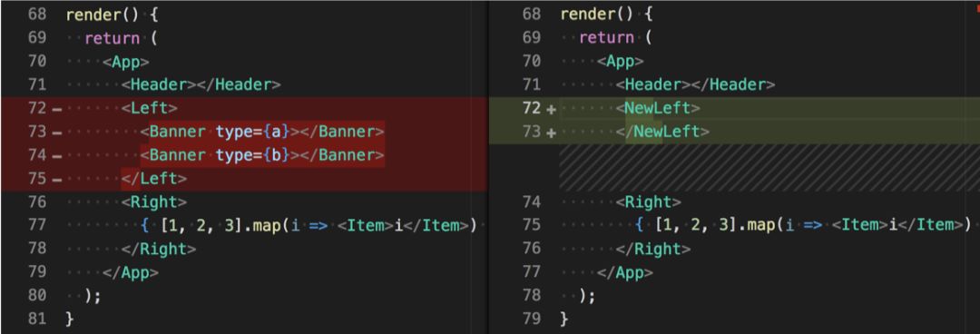
Task: Click the minus marker on Banner type={b} row
Action: pyautogui.click(x=57, y=156)
